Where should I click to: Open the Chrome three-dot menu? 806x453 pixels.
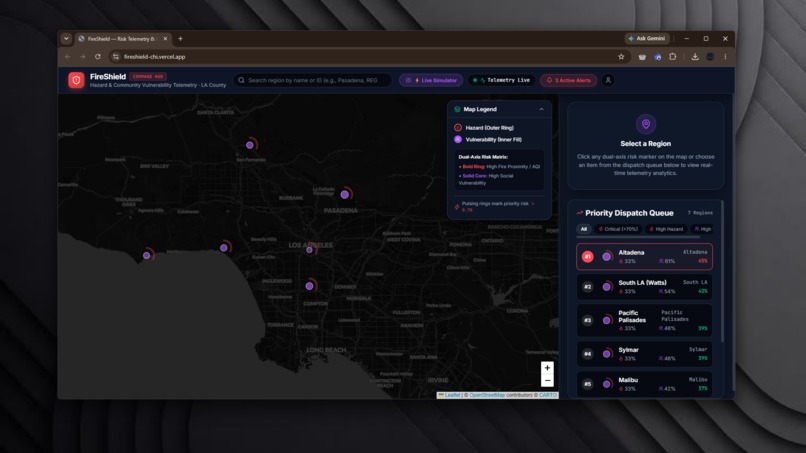(725, 57)
